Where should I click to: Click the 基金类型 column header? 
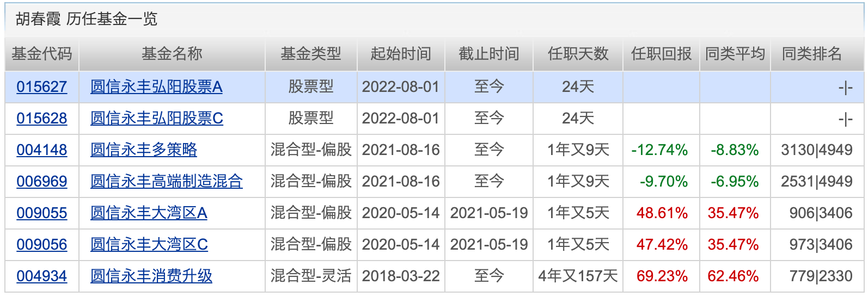[311, 54]
